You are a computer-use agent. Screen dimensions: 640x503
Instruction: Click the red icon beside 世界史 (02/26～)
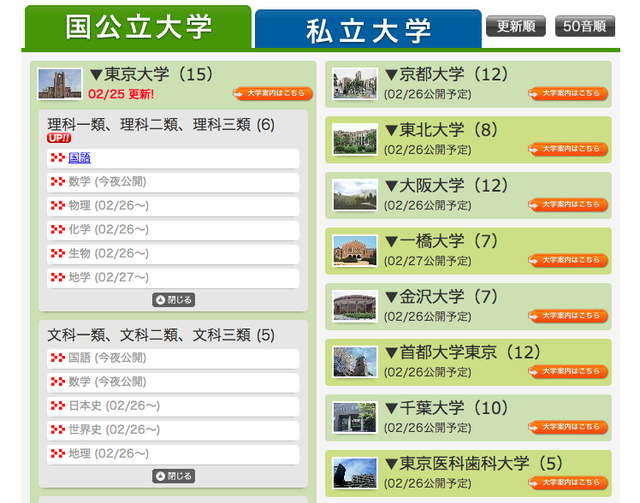pyautogui.click(x=58, y=430)
